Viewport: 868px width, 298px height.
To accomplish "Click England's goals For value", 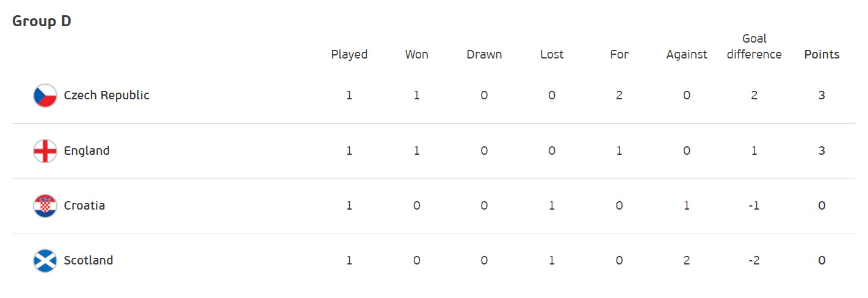I will click(x=619, y=151).
